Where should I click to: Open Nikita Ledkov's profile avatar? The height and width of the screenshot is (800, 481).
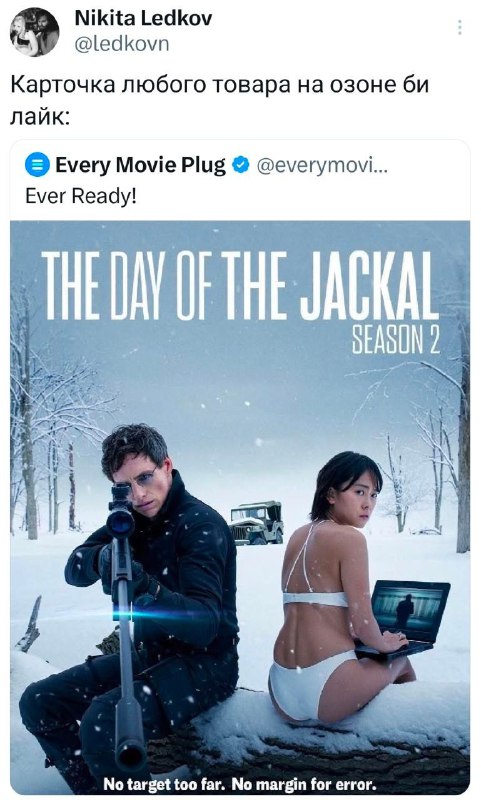pos(35,32)
